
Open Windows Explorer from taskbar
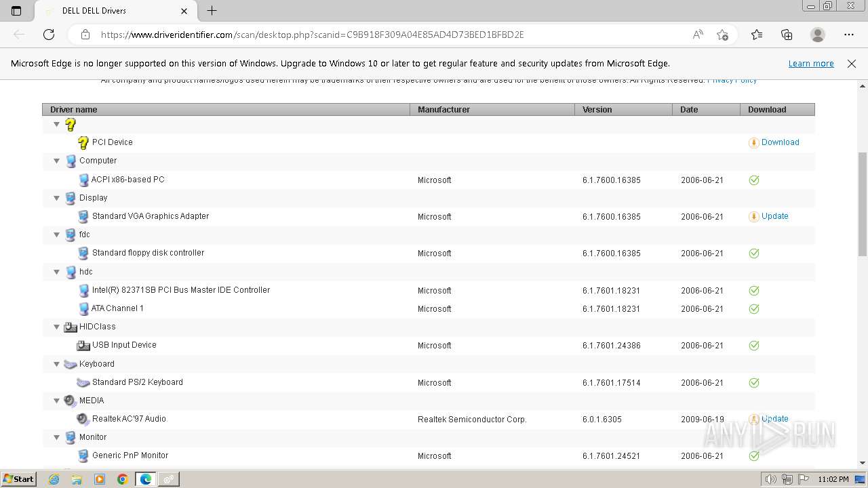(x=77, y=479)
